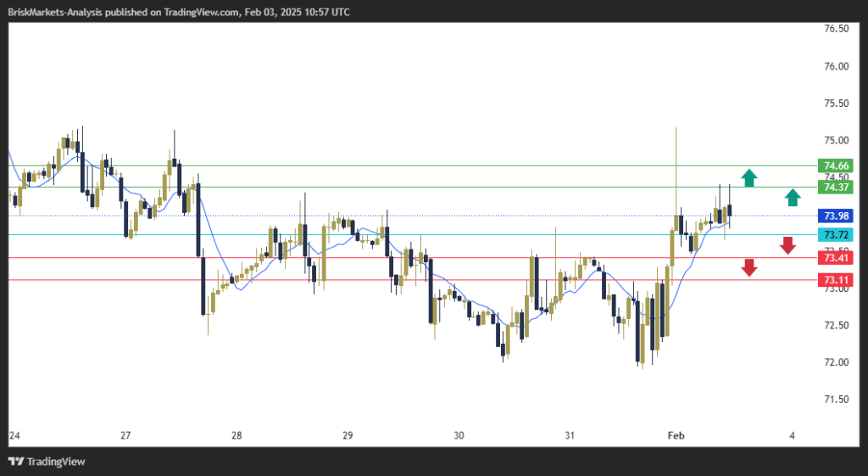Click the red 73.11 price label
This screenshot has height=476, width=868.
[x=836, y=279]
